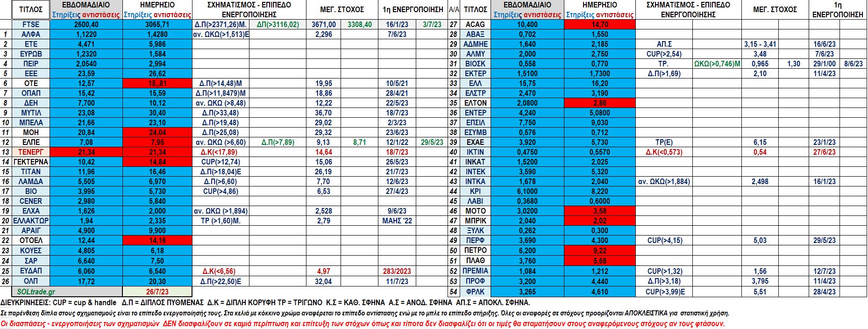This screenshot has height=329, width=868.
Task: Click the ΜΥΤΙΛ stock name cell
Action: 31,113
